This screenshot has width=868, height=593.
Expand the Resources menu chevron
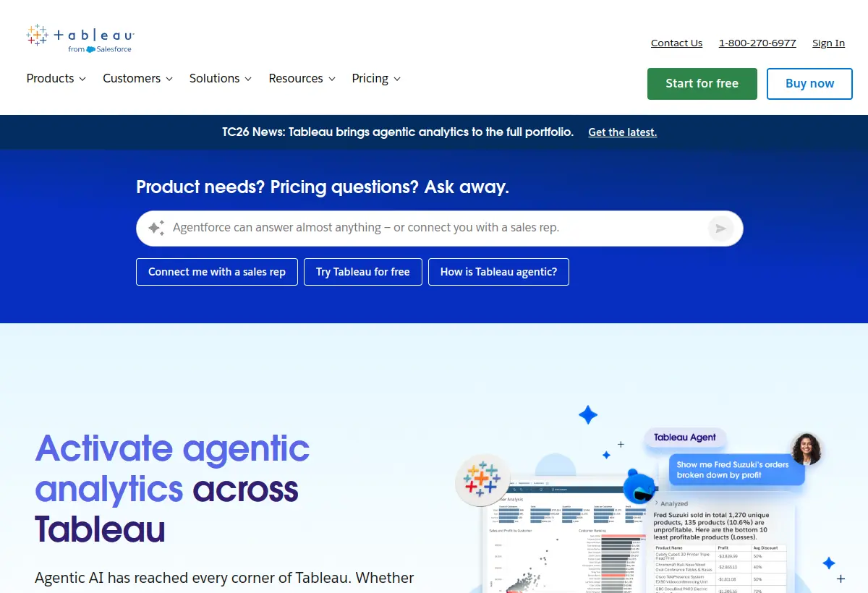pos(332,79)
